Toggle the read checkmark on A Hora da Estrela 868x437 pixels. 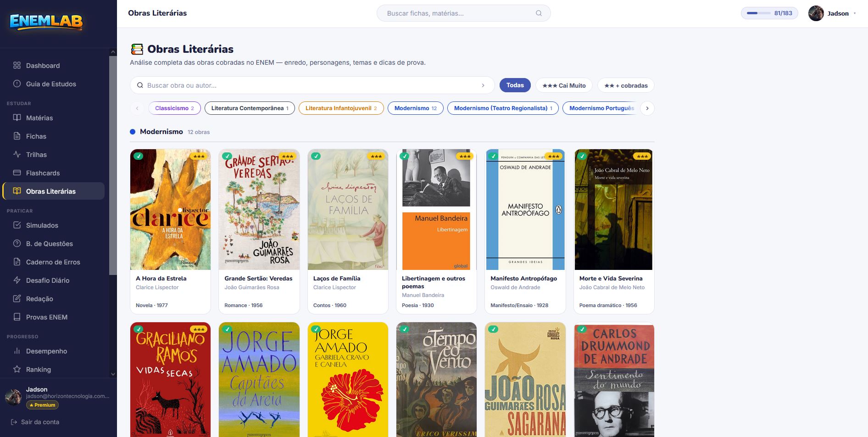tap(138, 156)
